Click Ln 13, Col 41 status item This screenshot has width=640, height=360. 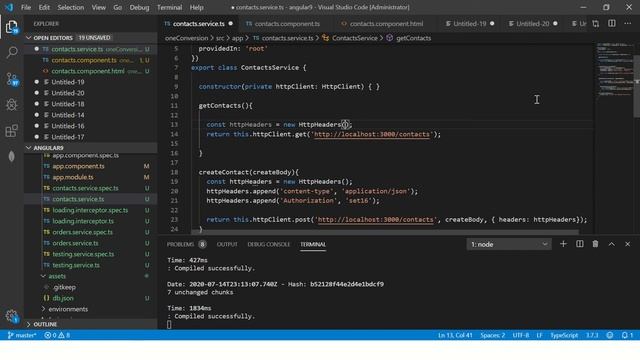pos(455,335)
